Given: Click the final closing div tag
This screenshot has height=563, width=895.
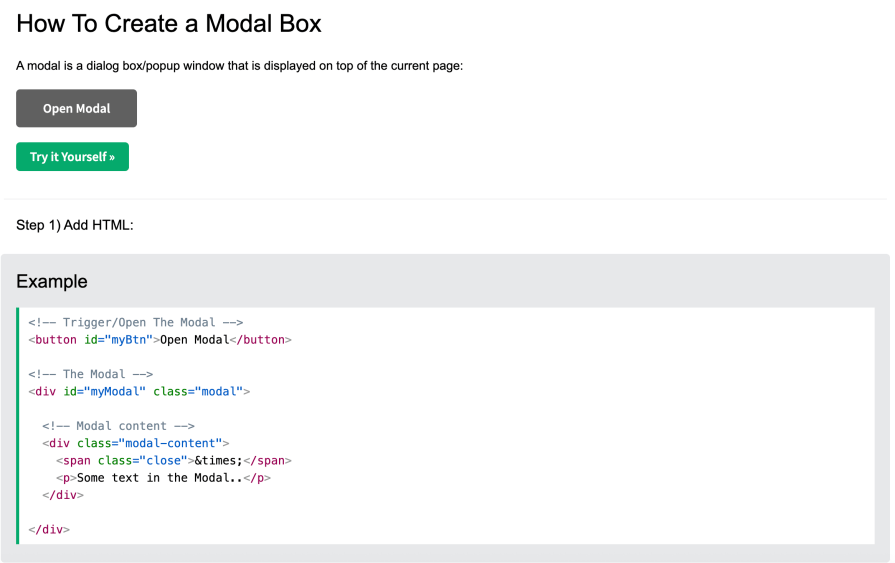Looking at the screenshot, I should tap(49, 529).
